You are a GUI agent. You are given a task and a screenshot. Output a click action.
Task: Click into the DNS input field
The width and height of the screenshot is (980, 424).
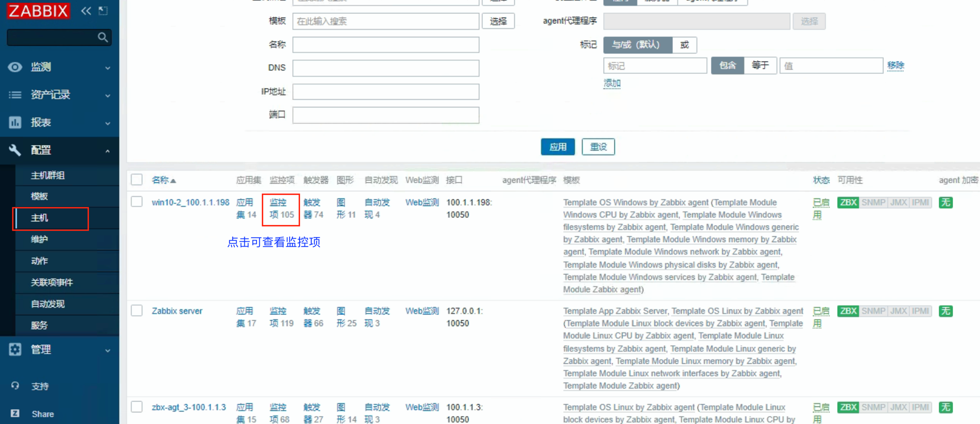click(386, 68)
